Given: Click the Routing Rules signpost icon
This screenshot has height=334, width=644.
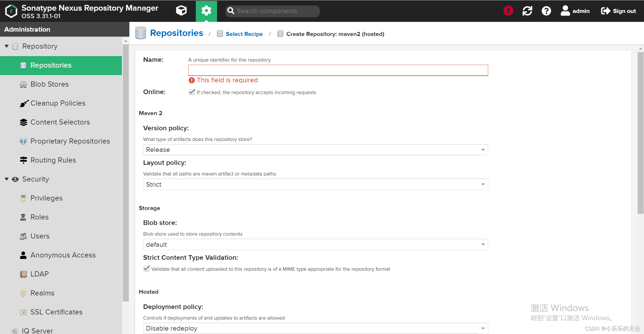Looking at the screenshot, I should [23, 160].
